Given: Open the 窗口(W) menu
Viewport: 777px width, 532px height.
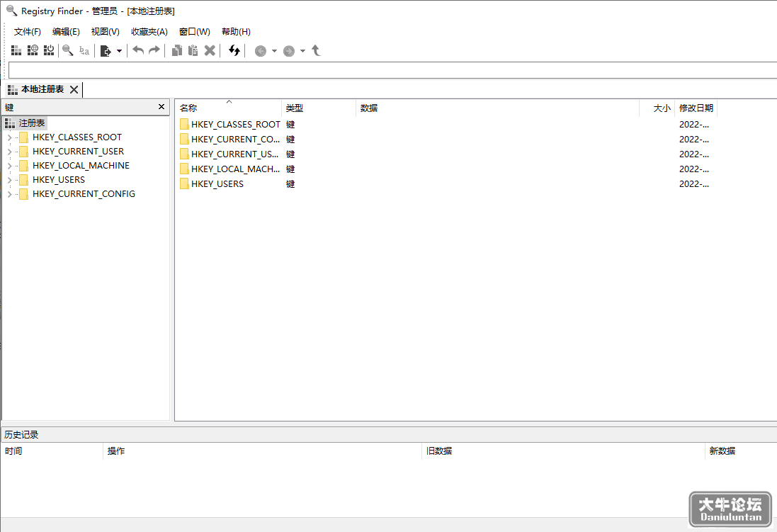Looking at the screenshot, I should click(x=194, y=32).
